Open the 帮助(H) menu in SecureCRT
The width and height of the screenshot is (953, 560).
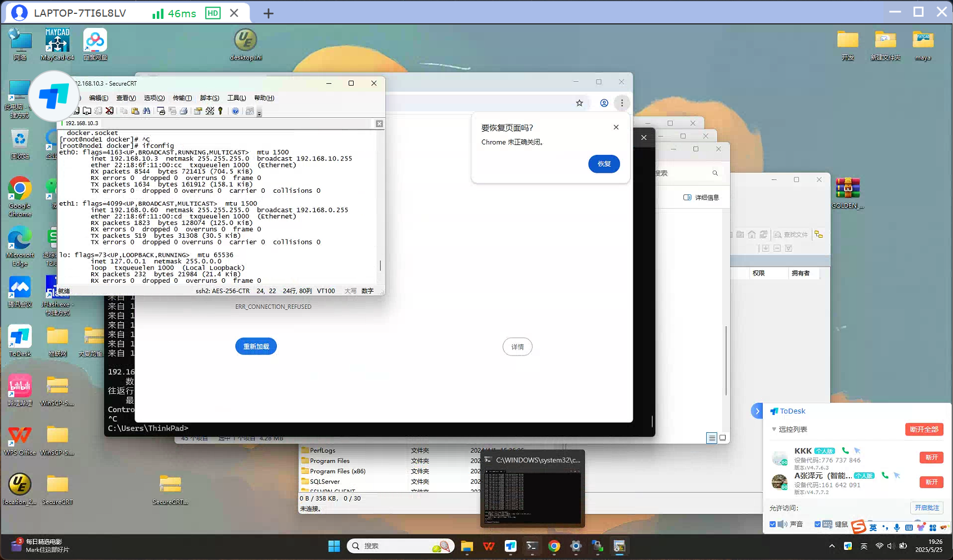[x=264, y=98]
